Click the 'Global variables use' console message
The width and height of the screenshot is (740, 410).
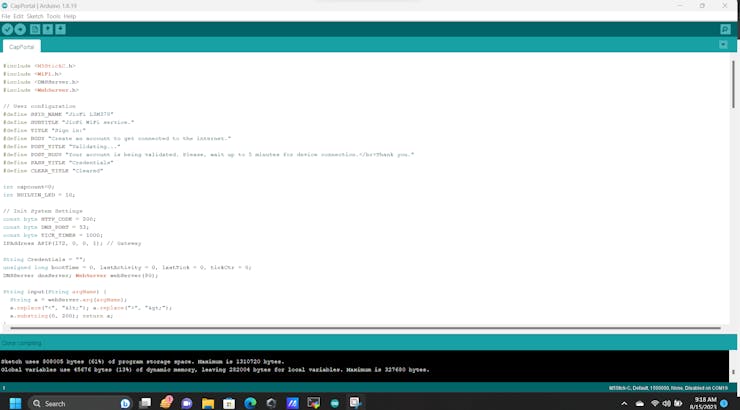[x=215, y=369]
